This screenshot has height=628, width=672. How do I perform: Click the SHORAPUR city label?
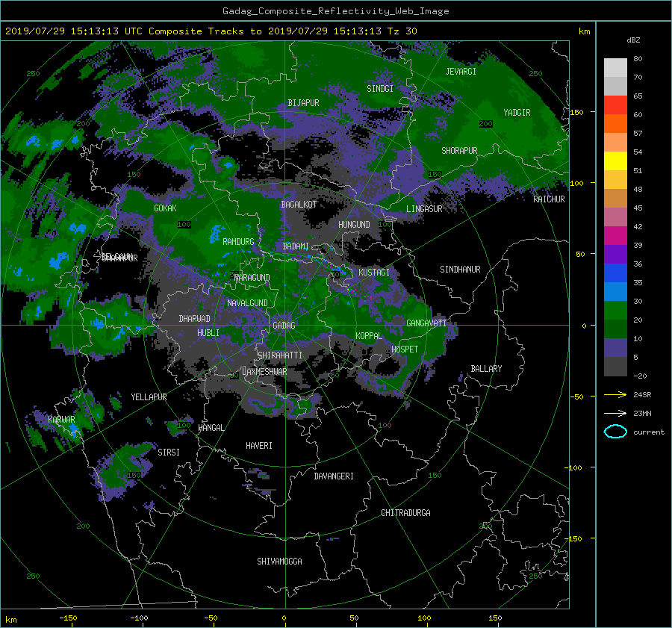coord(459,151)
